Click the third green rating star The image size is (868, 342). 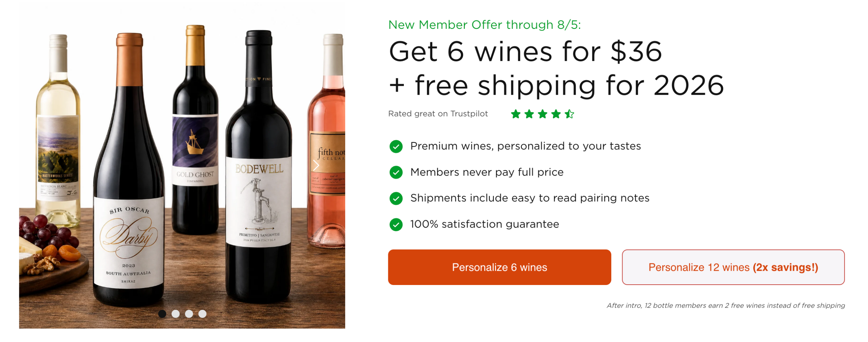coord(542,114)
